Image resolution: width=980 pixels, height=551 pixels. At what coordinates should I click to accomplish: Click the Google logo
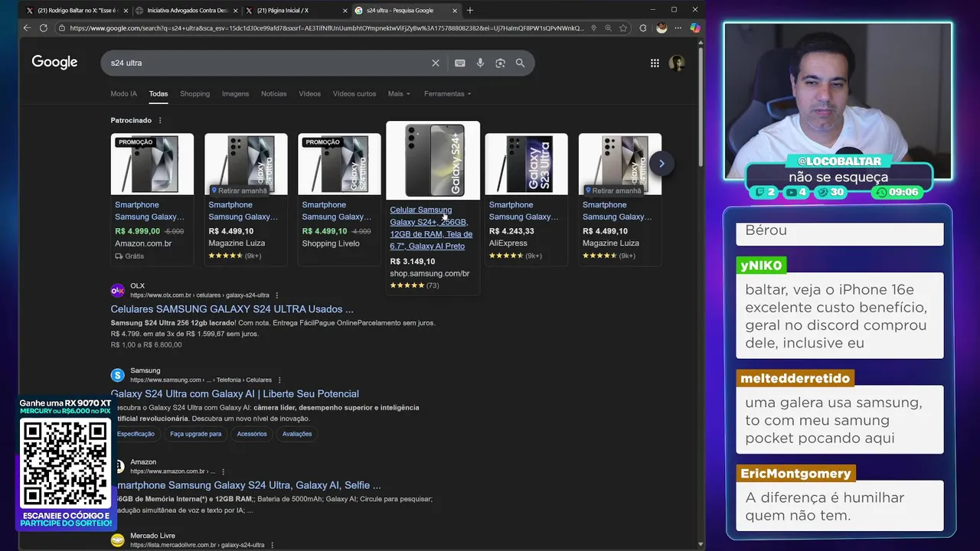(x=54, y=62)
